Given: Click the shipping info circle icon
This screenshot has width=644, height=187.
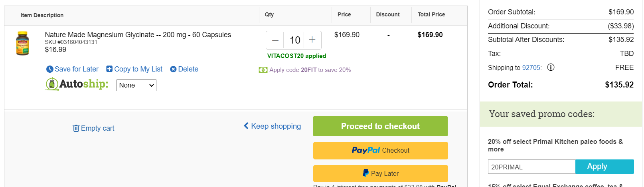Looking at the screenshot, I should coord(551,67).
